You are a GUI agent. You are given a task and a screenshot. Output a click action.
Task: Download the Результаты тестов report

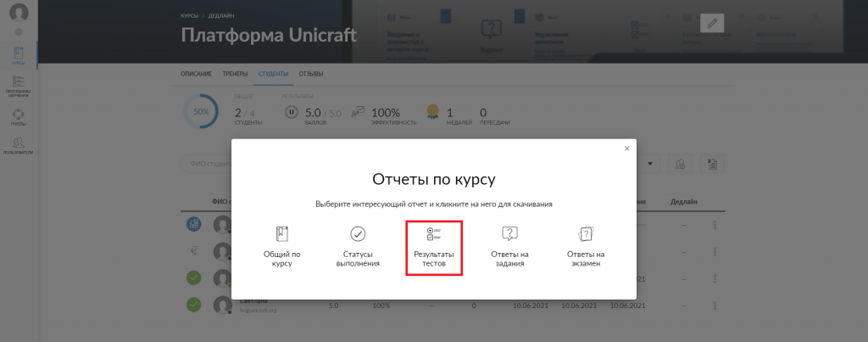point(434,248)
